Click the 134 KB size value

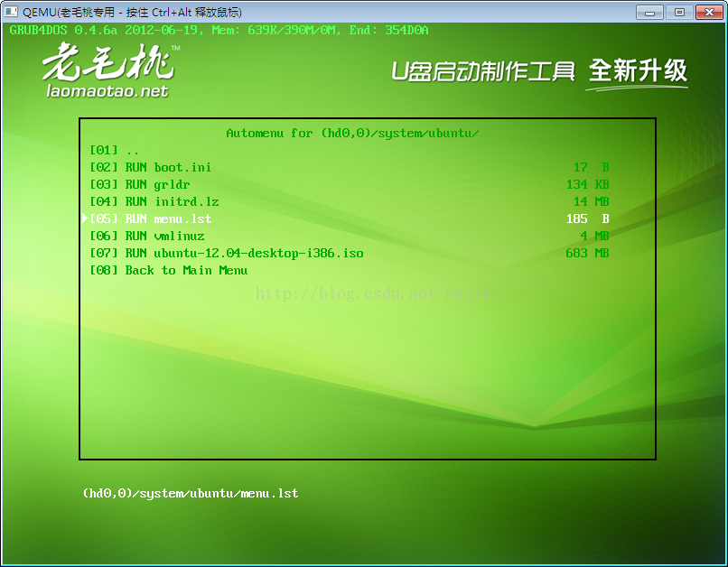pos(587,185)
